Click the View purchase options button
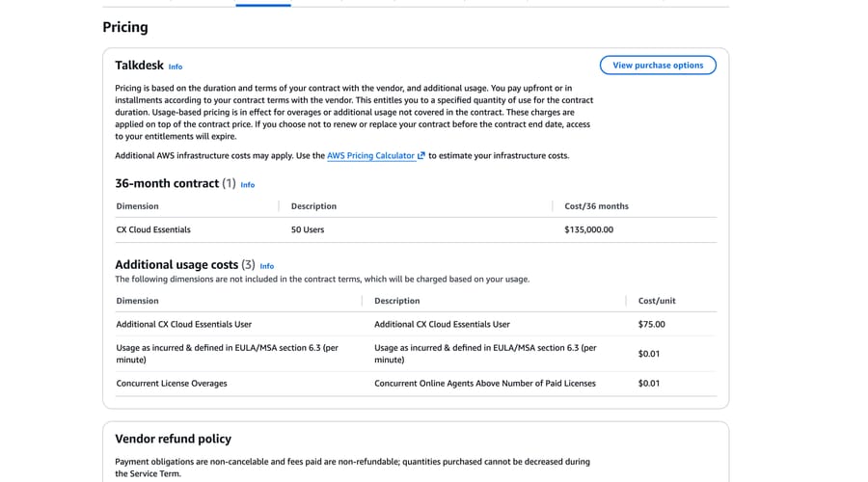The height and width of the screenshot is (482, 868). (658, 66)
